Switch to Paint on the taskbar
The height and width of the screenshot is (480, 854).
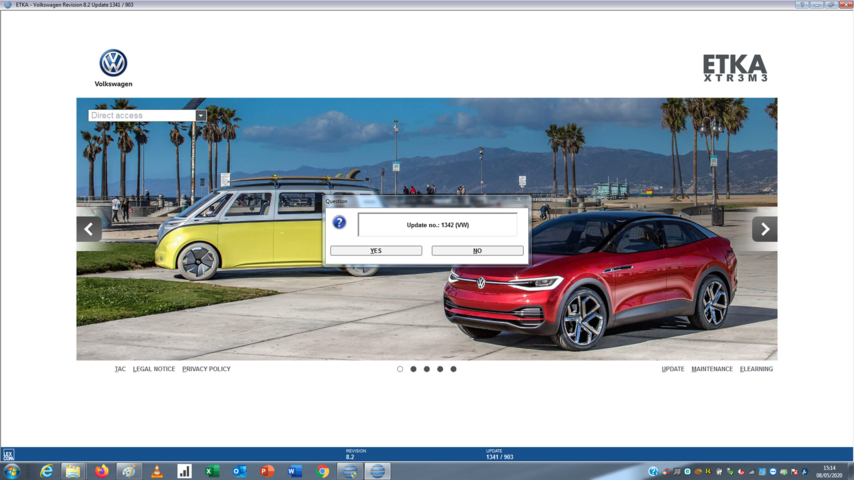tap(129, 471)
